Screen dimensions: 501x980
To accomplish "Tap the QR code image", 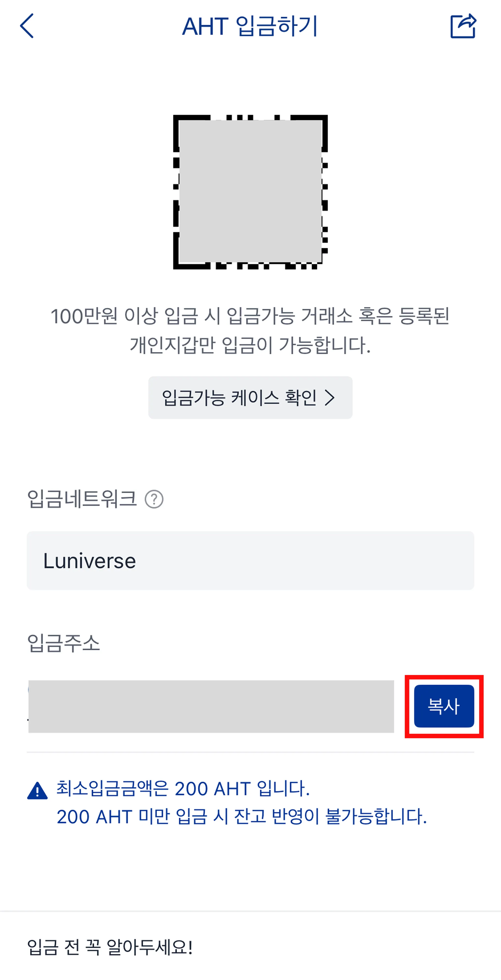I will tap(250, 192).
